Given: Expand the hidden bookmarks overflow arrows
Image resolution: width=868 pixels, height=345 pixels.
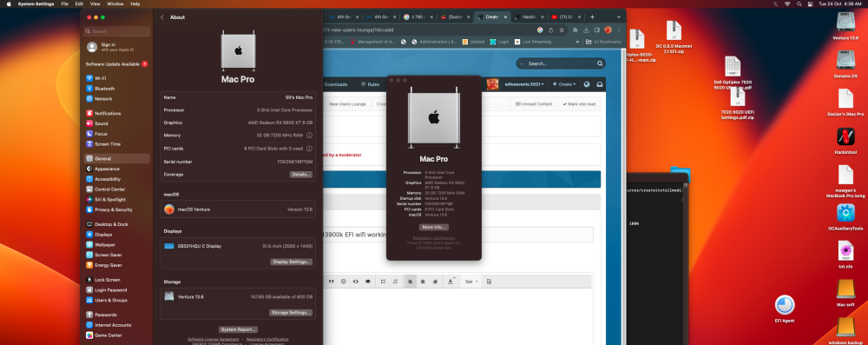Looking at the screenshot, I should (x=577, y=42).
